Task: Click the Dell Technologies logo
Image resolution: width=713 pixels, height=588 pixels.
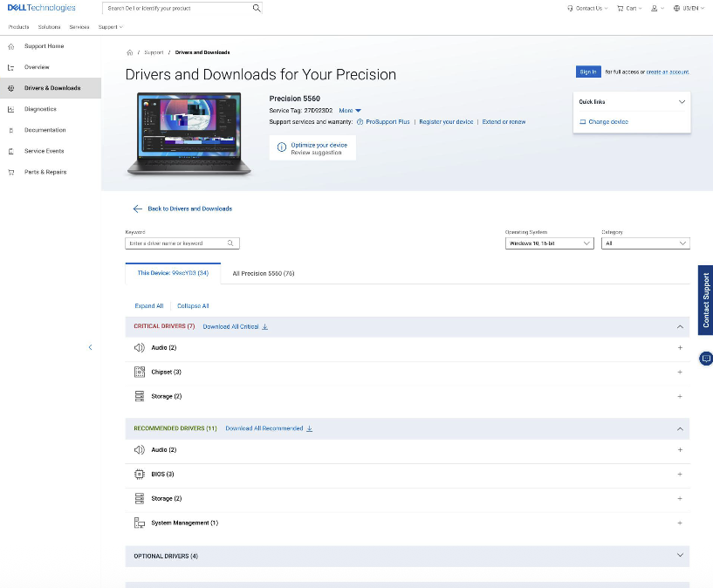Action: [x=41, y=8]
